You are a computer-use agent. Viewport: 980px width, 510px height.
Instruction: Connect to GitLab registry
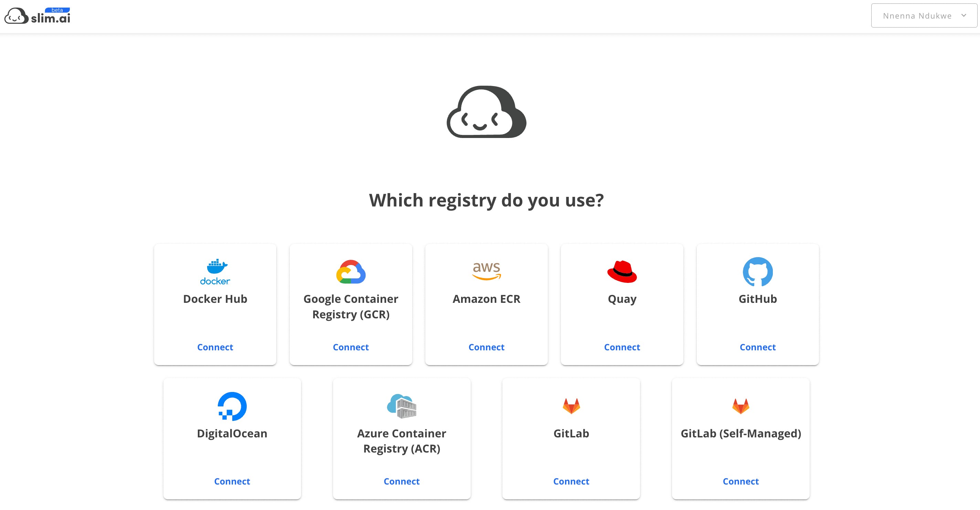[571, 481]
